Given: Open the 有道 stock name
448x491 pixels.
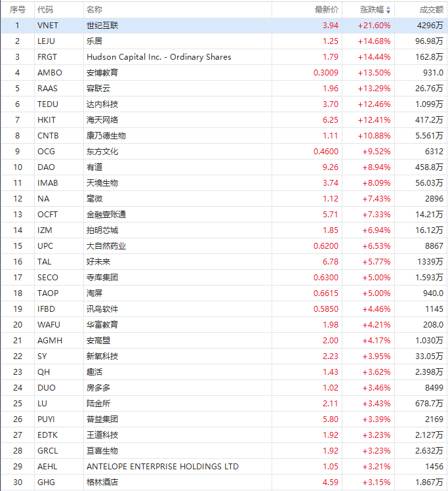Looking at the screenshot, I should [x=94, y=167].
